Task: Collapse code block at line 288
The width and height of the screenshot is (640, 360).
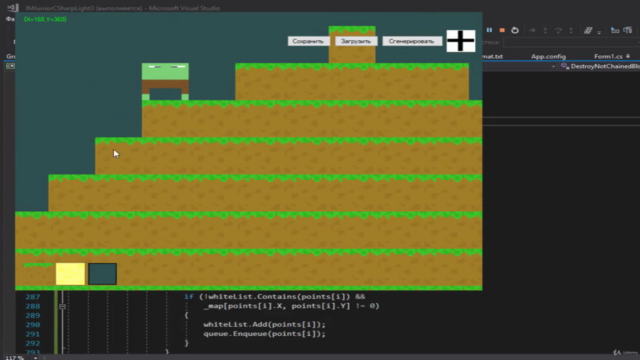Action: tap(62, 306)
